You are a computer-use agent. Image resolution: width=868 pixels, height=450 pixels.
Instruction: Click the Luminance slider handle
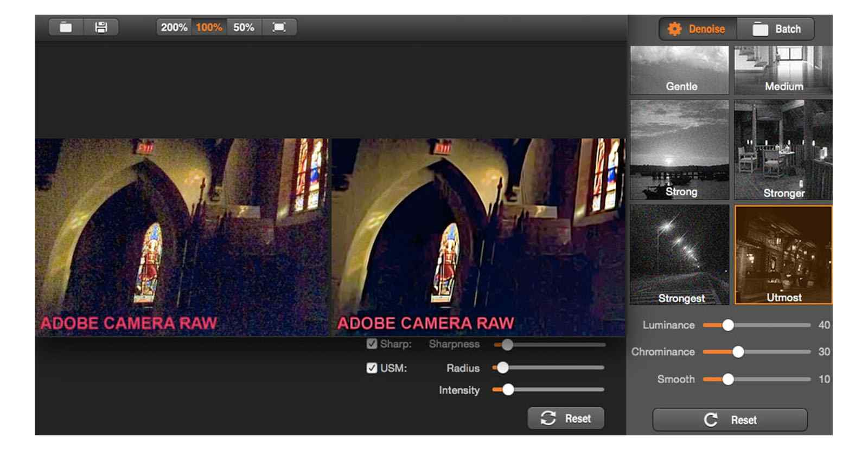point(728,325)
